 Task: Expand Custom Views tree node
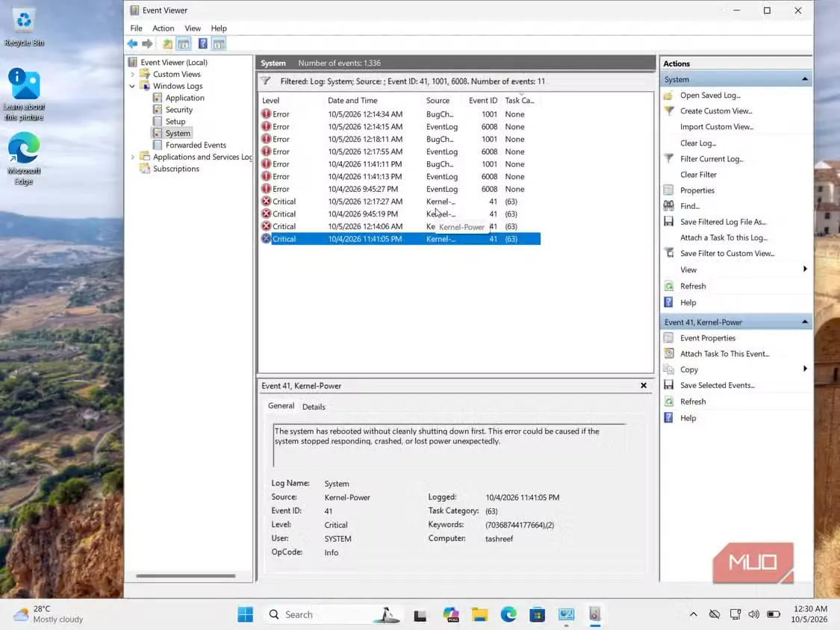[x=132, y=75]
